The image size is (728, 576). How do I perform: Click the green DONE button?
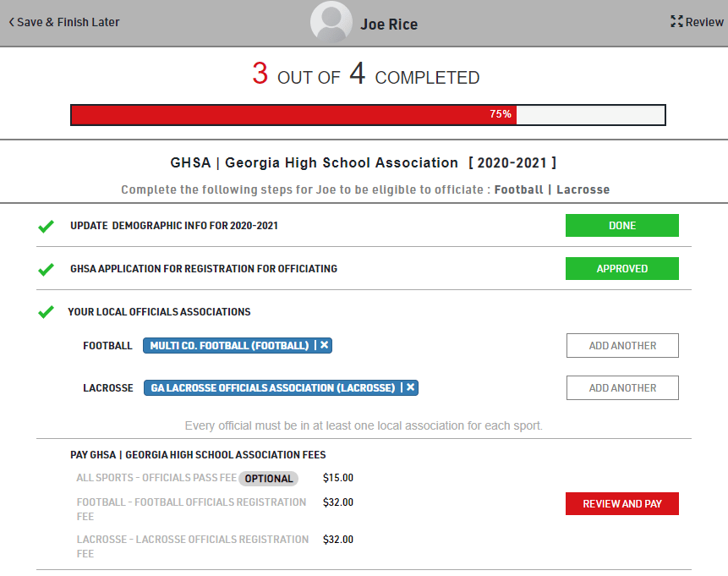click(x=621, y=225)
